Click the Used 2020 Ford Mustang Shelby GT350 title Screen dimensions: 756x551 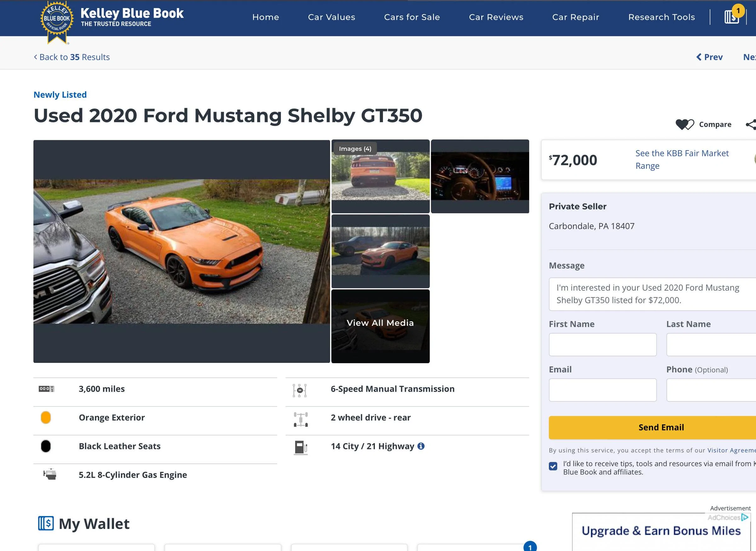click(x=228, y=115)
